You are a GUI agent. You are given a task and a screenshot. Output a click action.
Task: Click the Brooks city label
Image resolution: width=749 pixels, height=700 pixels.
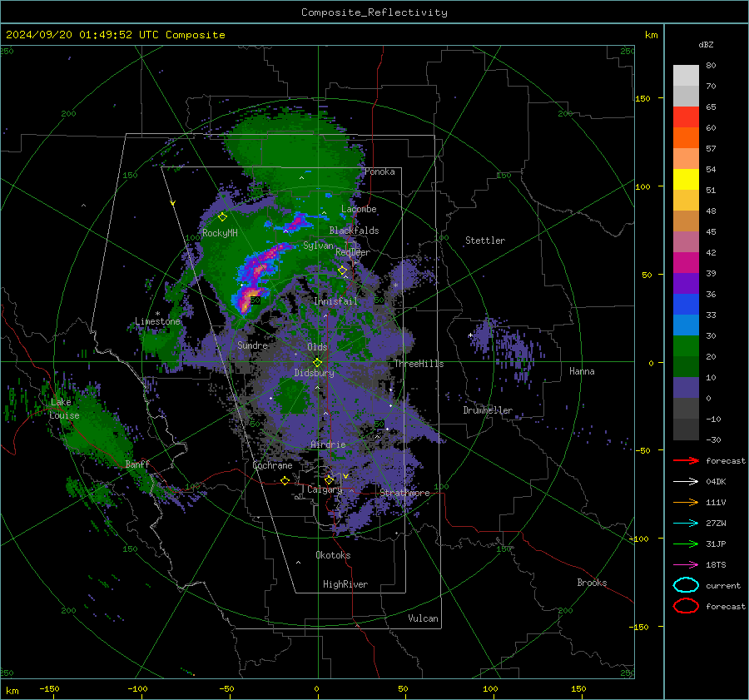[592, 583]
